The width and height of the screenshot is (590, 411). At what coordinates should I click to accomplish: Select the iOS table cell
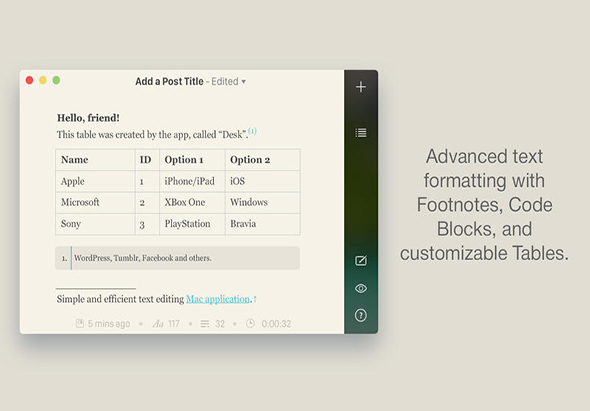263,181
